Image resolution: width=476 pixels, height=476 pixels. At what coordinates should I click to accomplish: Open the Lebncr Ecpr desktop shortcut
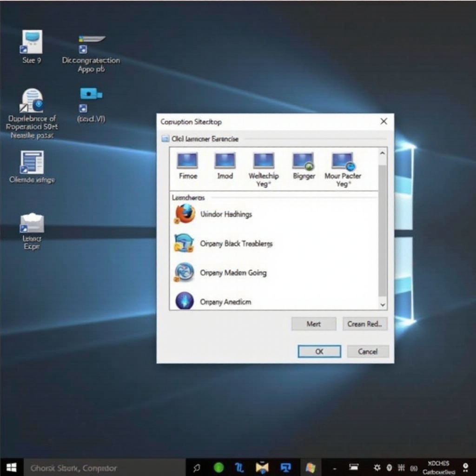click(x=32, y=231)
